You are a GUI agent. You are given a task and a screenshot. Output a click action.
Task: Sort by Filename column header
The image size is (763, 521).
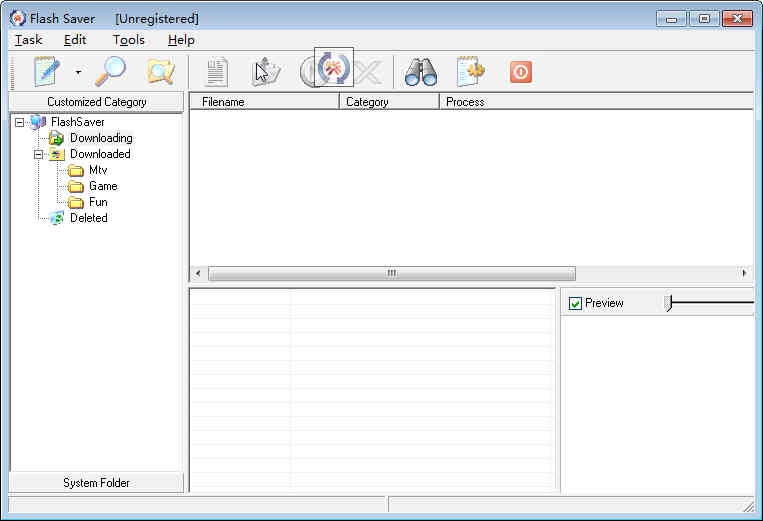[x=264, y=102]
